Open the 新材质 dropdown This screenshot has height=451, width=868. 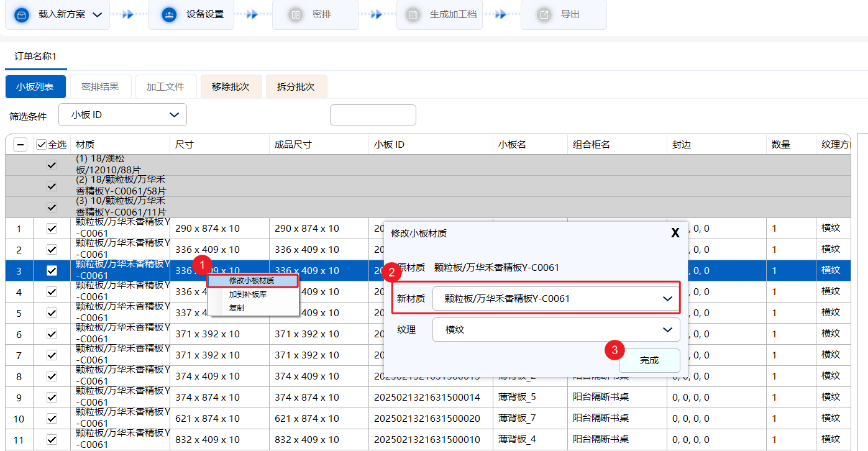[555, 299]
